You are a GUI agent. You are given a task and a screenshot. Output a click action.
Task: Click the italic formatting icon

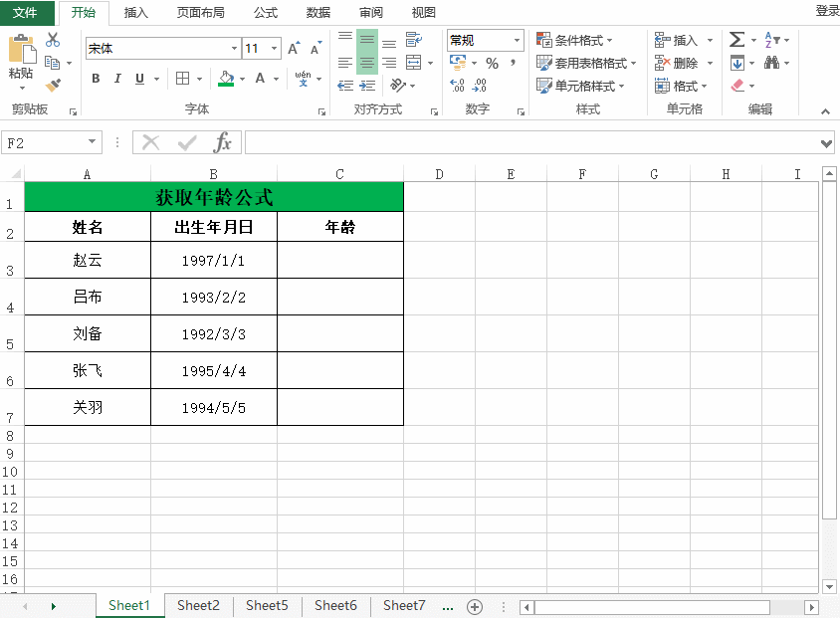coord(117,78)
